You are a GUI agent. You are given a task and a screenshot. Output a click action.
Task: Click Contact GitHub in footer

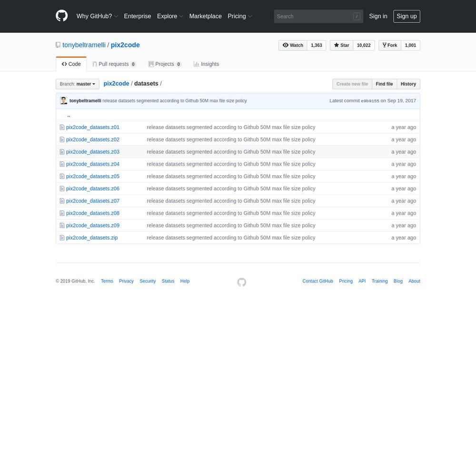[x=317, y=281]
